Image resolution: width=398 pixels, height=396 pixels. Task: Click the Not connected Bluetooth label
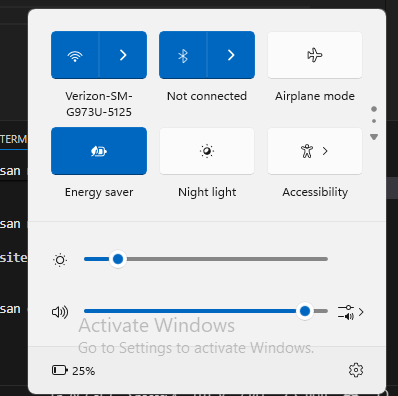[x=207, y=96]
